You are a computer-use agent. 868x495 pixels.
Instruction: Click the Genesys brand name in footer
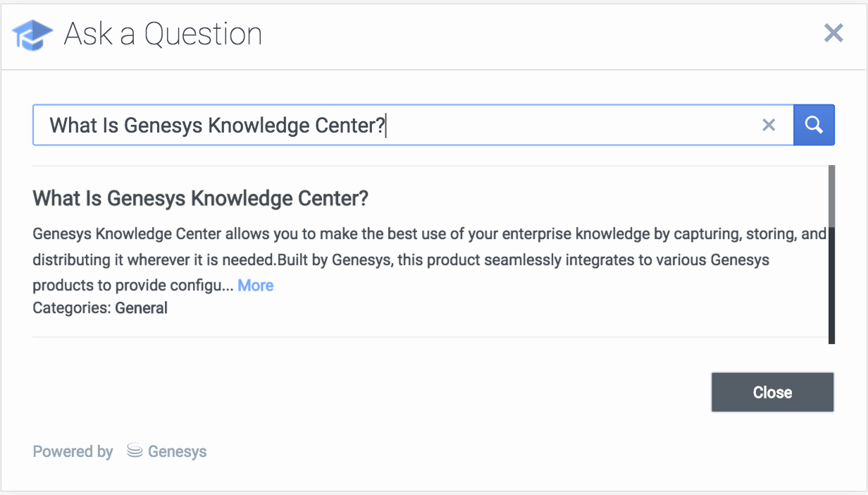click(x=177, y=451)
